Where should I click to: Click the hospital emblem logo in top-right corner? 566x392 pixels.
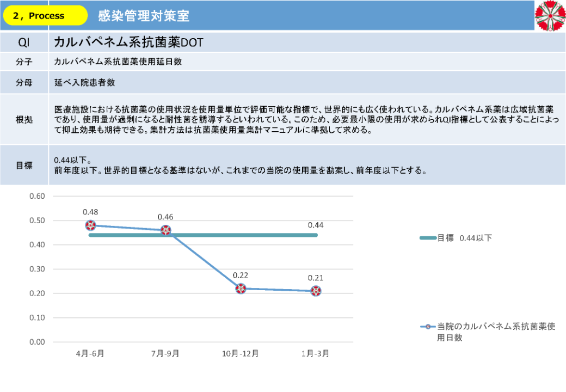[550, 16]
